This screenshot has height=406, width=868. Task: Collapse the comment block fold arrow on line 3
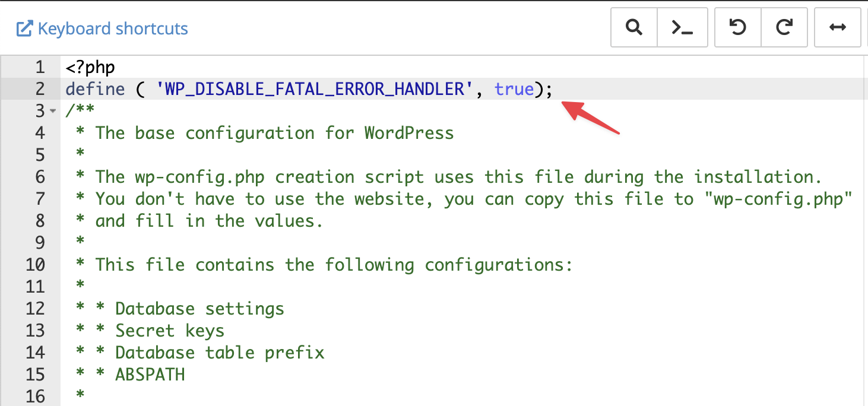(53, 111)
